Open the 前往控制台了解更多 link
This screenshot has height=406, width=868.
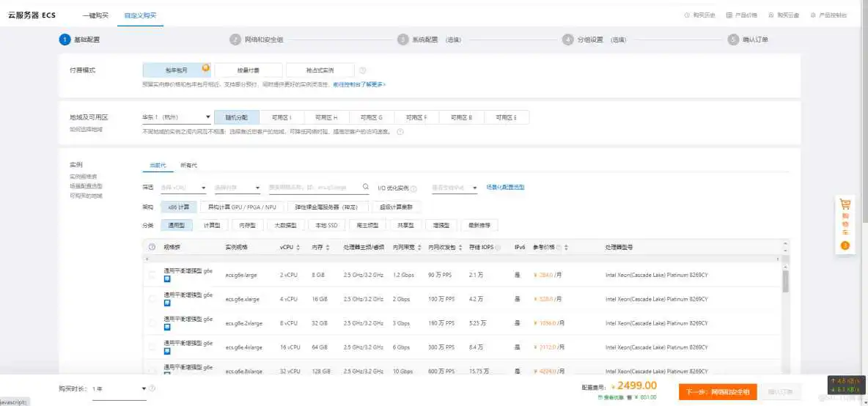click(359, 84)
